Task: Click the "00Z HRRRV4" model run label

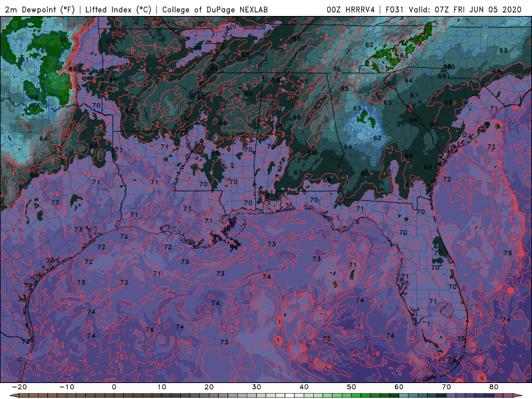Action: tap(350, 9)
